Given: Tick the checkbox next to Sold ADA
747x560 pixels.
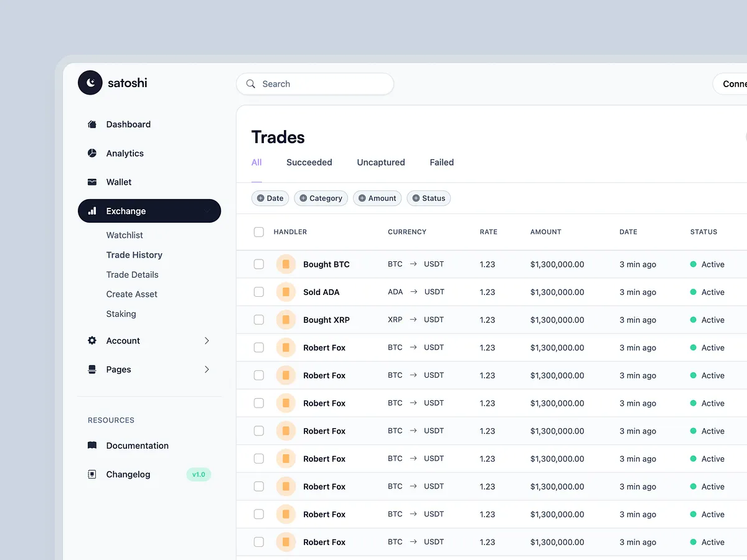Looking at the screenshot, I should (x=259, y=292).
